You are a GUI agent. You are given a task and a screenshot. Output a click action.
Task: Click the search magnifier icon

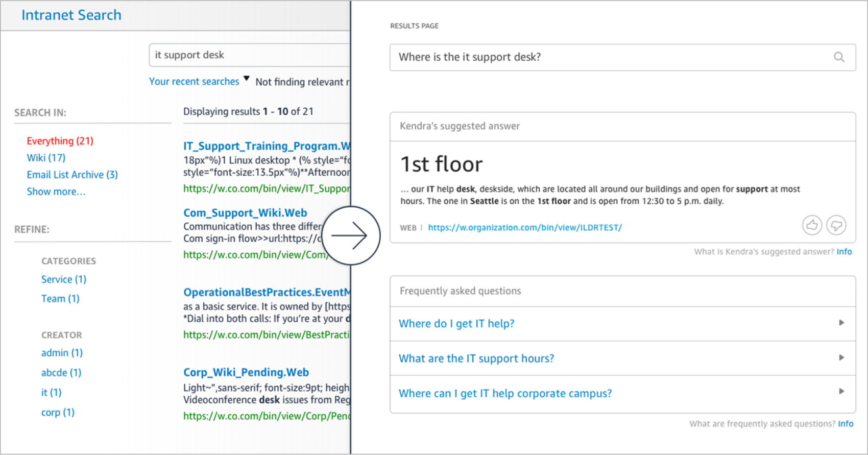839,57
